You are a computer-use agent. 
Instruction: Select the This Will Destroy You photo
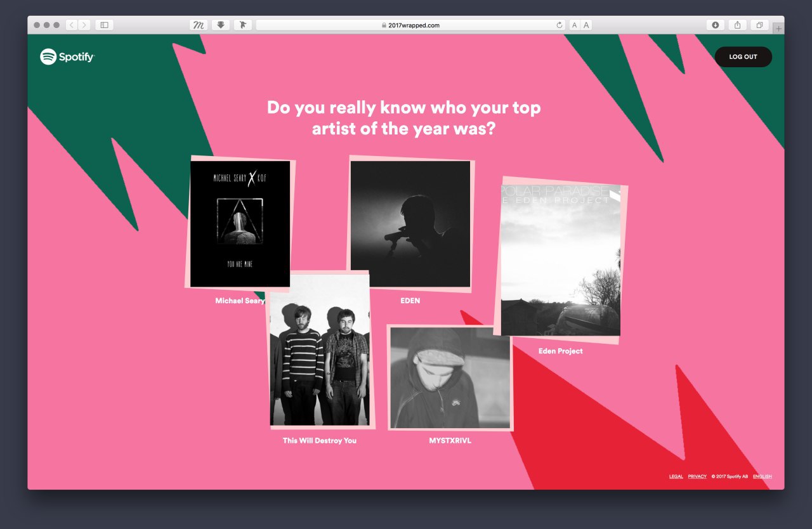pyautogui.click(x=320, y=350)
